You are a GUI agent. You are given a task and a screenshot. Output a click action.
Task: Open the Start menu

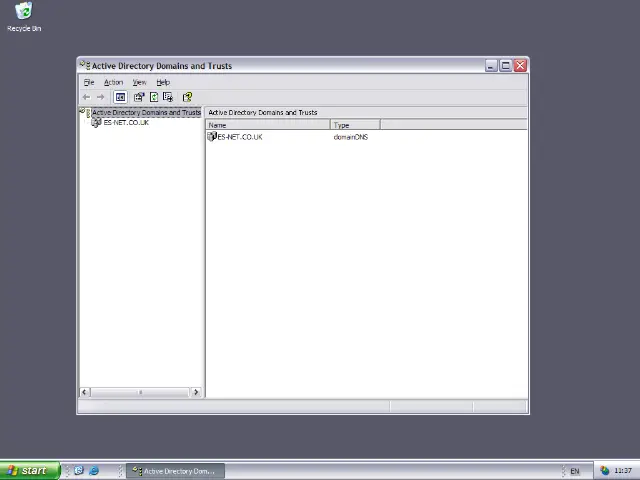pos(30,471)
